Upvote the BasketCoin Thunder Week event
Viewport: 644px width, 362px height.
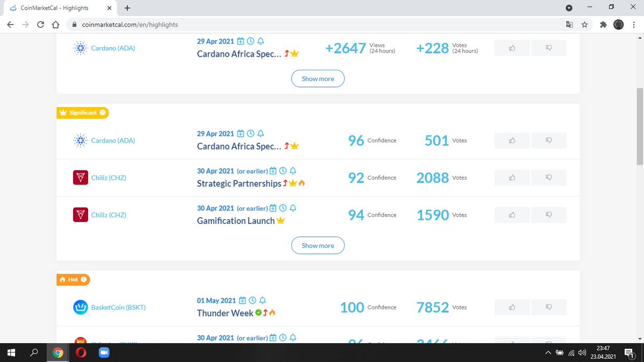pos(512,307)
